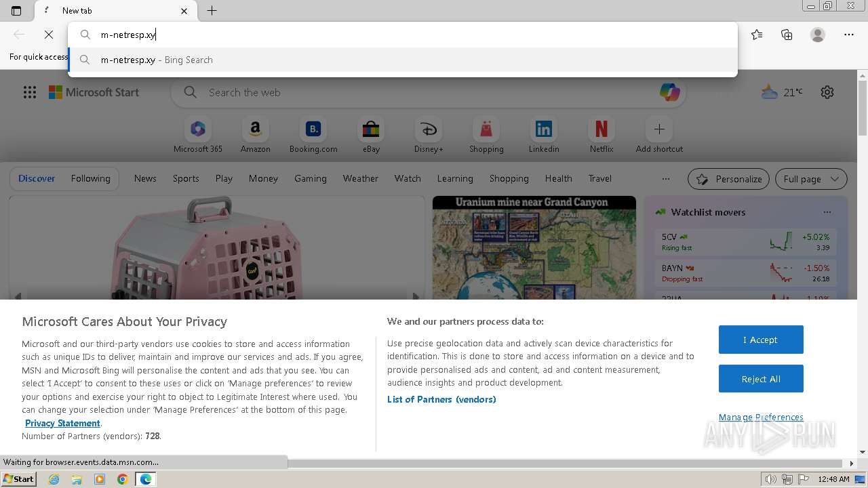Select the 5CV stock row

tap(745, 242)
